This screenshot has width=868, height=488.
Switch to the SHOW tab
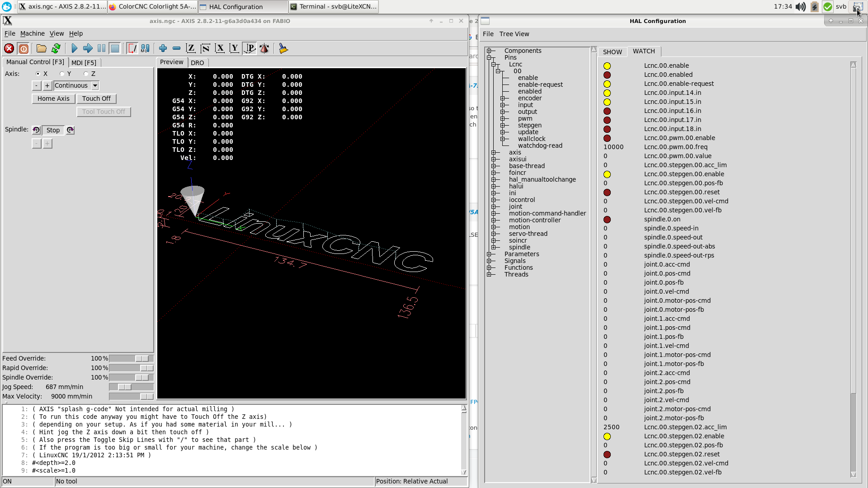(x=612, y=52)
